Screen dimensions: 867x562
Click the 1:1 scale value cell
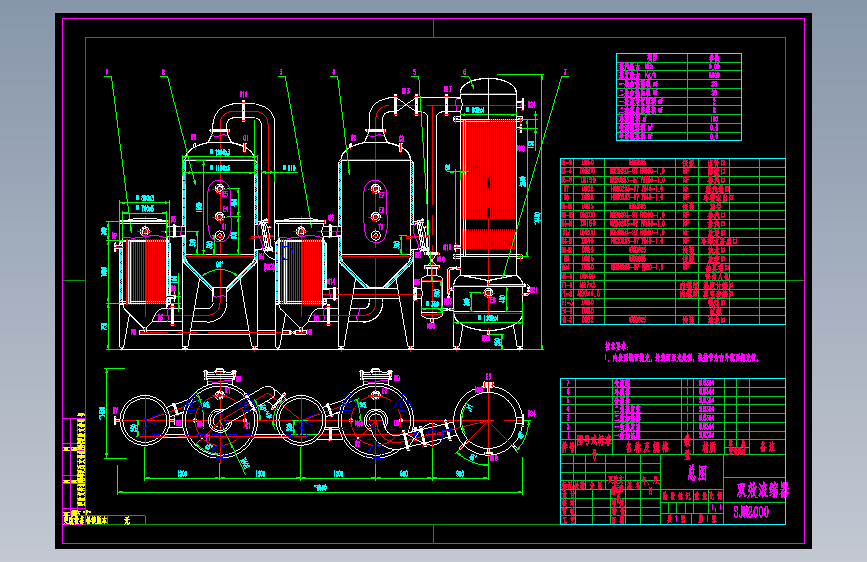[717, 507]
